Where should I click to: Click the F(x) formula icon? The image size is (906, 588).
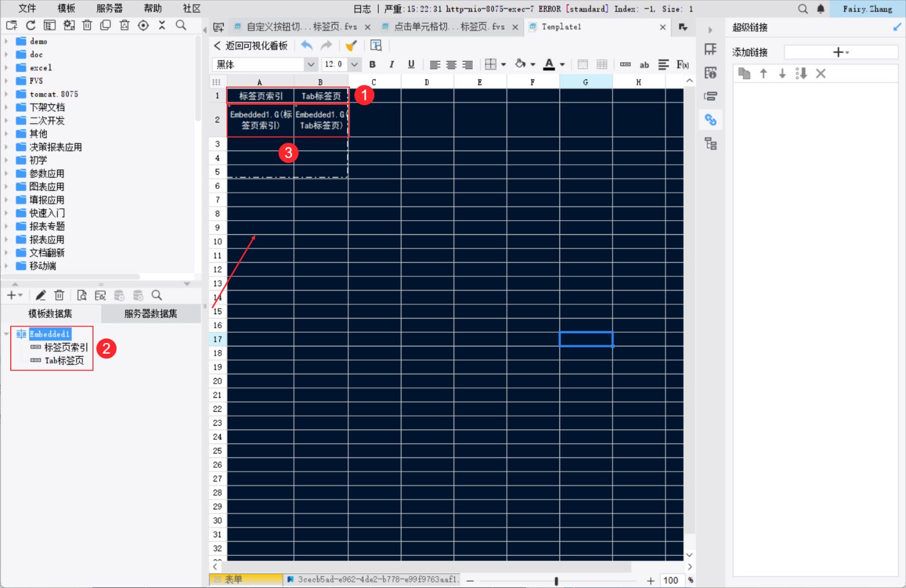coord(682,65)
